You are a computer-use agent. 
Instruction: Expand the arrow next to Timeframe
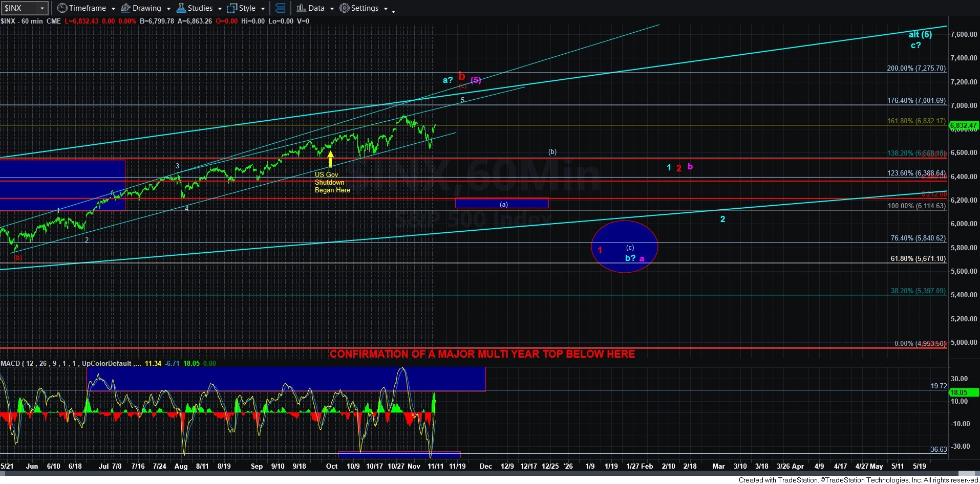(113, 9)
